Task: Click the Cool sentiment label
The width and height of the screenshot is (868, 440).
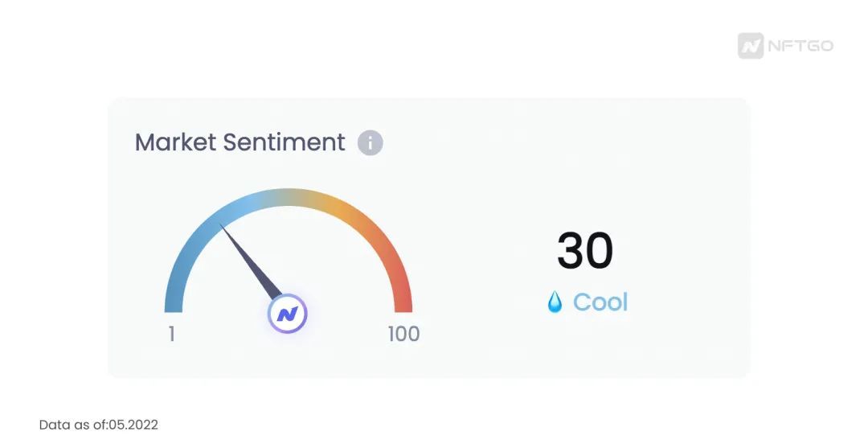Action: 600,302
